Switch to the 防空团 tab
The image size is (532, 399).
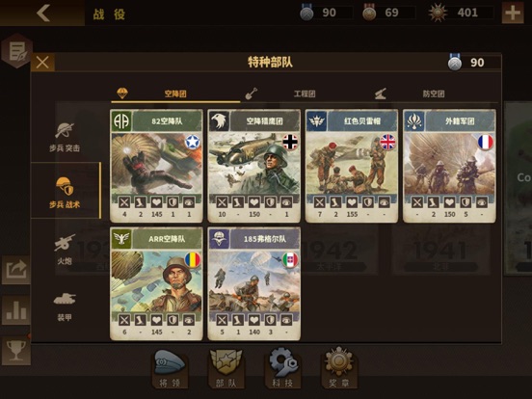[x=434, y=93]
